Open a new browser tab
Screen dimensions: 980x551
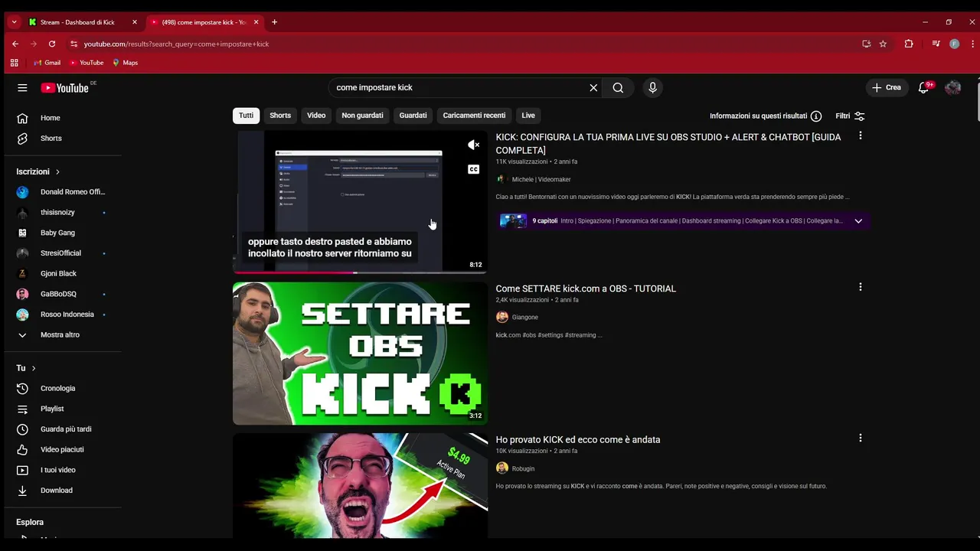pyautogui.click(x=274, y=22)
